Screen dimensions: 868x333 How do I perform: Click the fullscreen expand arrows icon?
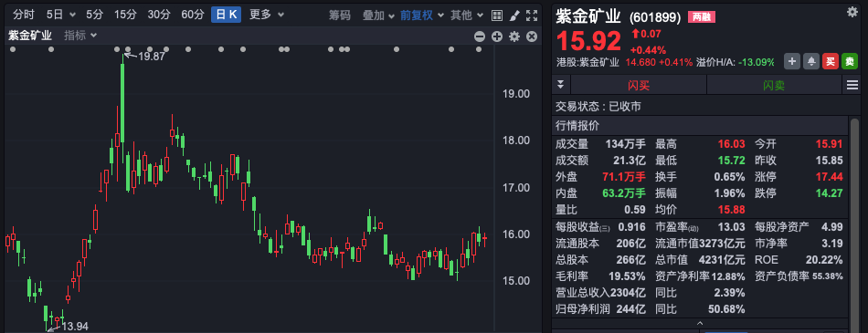(532, 15)
